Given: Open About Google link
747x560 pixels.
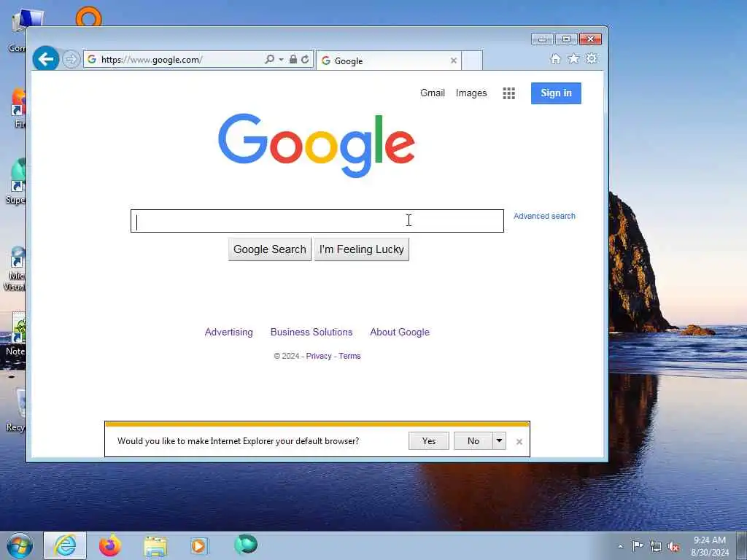Looking at the screenshot, I should 400,332.
